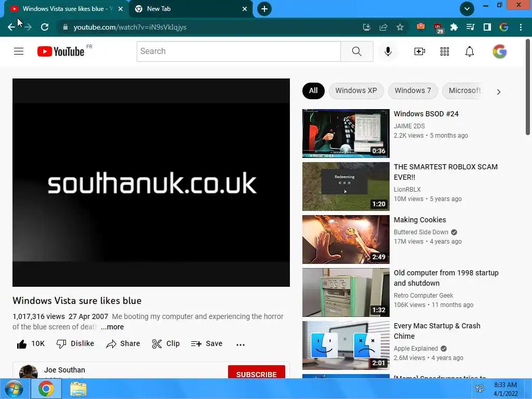Subscribe to Joe Southan's channel
The height and width of the screenshot is (399, 532).
coord(256,373)
